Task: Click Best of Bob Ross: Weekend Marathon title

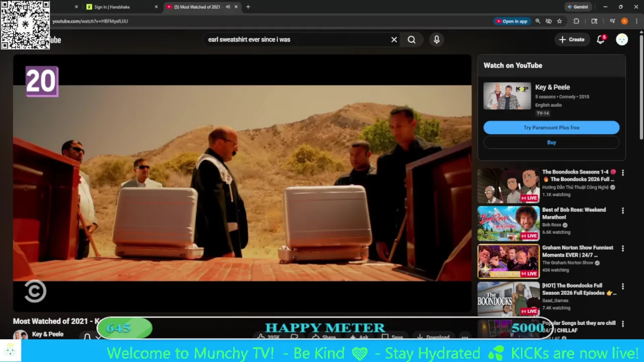Action: [574, 213]
